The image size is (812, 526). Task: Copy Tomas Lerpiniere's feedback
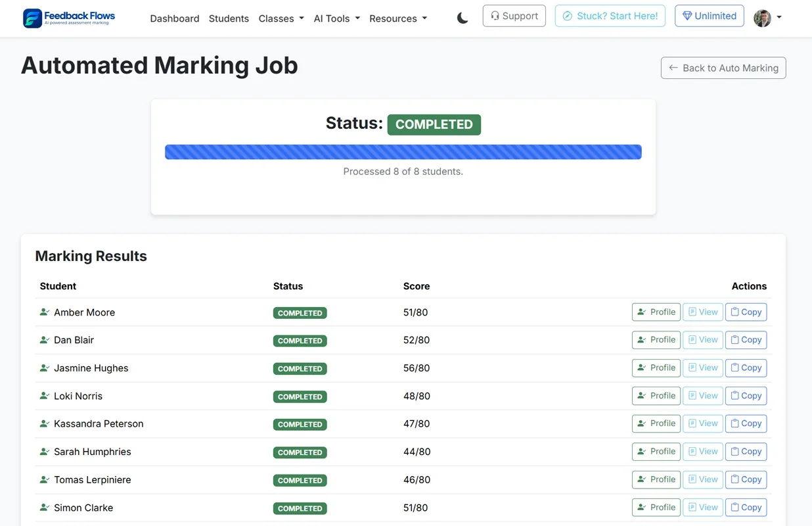(746, 479)
